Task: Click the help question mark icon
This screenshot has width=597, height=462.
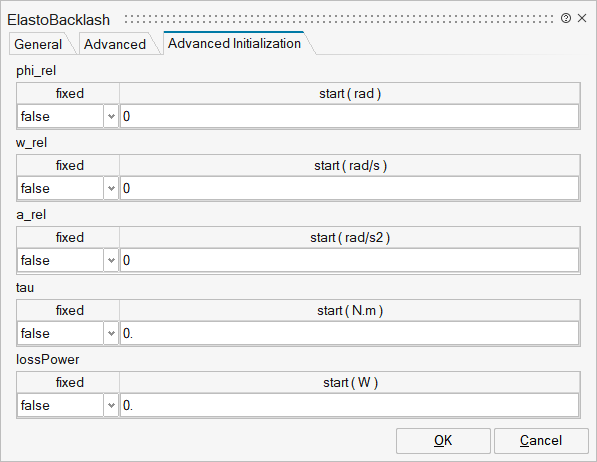Action: 566,18
